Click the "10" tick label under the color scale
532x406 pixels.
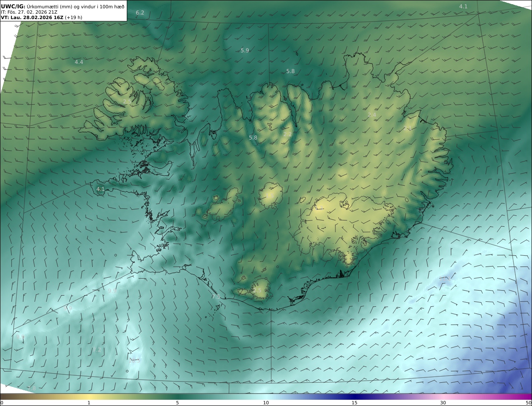point(266,403)
